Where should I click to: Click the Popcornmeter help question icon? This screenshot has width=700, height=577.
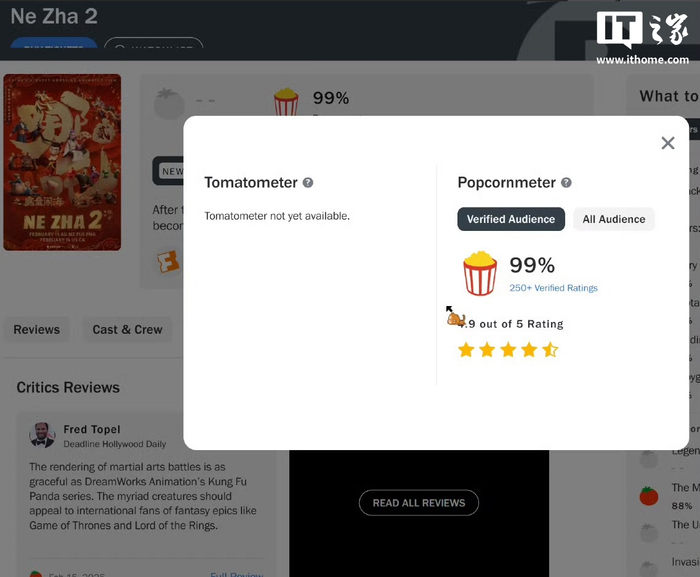[566, 182]
